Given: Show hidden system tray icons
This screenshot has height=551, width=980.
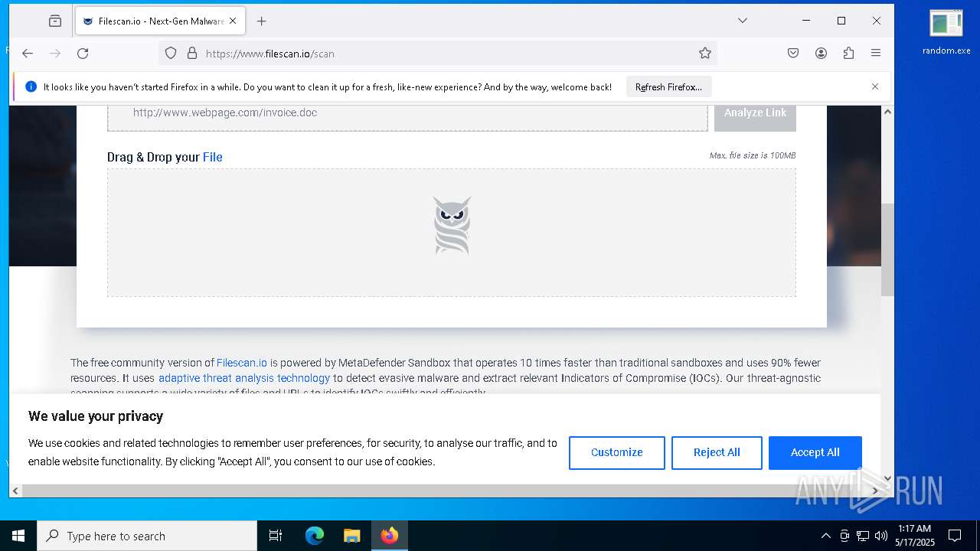Looking at the screenshot, I should point(825,536).
